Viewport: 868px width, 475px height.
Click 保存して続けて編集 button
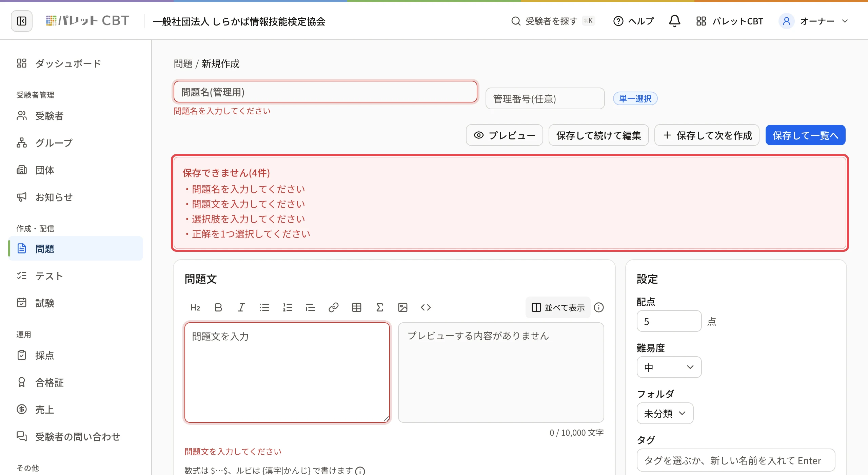tap(598, 135)
